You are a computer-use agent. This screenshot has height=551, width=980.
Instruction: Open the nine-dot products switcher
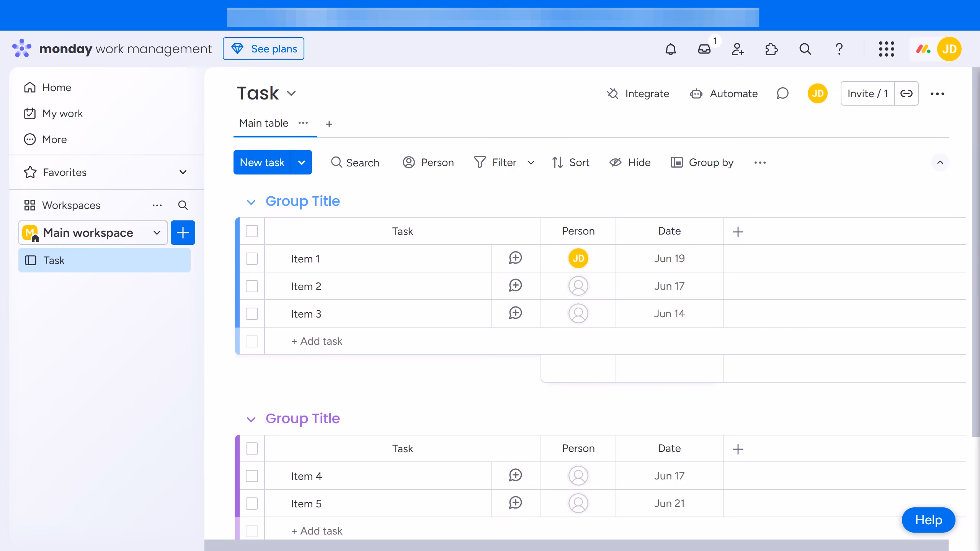(x=886, y=49)
